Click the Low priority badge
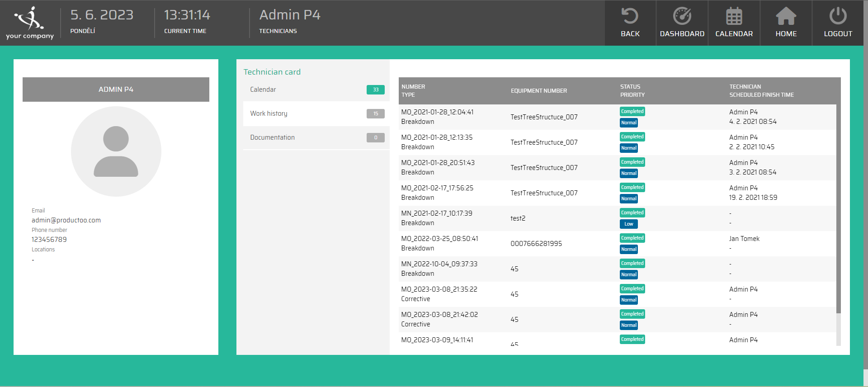868x387 pixels. (x=628, y=224)
